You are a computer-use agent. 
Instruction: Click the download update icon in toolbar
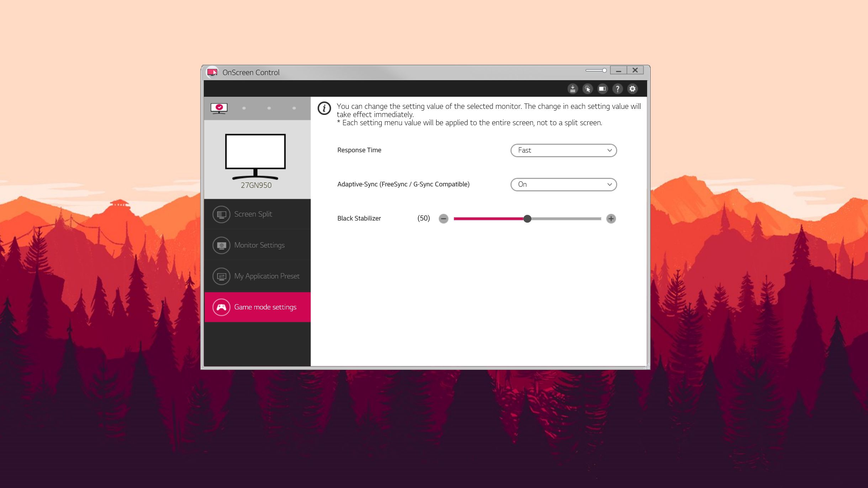coord(572,89)
